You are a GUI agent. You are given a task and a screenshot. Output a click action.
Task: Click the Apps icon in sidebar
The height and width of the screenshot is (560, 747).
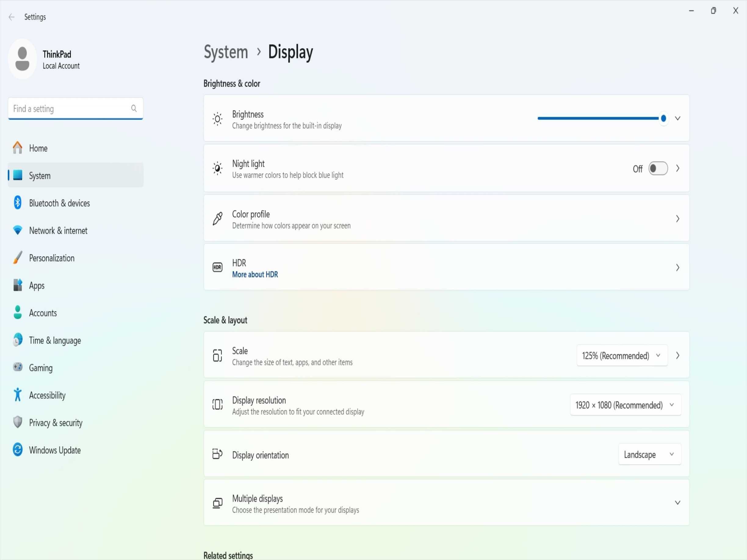click(x=18, y=285)
